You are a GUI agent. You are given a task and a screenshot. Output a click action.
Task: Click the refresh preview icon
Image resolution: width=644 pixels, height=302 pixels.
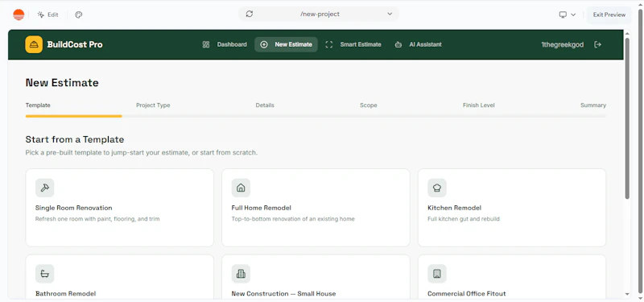(x=250, y=14)
